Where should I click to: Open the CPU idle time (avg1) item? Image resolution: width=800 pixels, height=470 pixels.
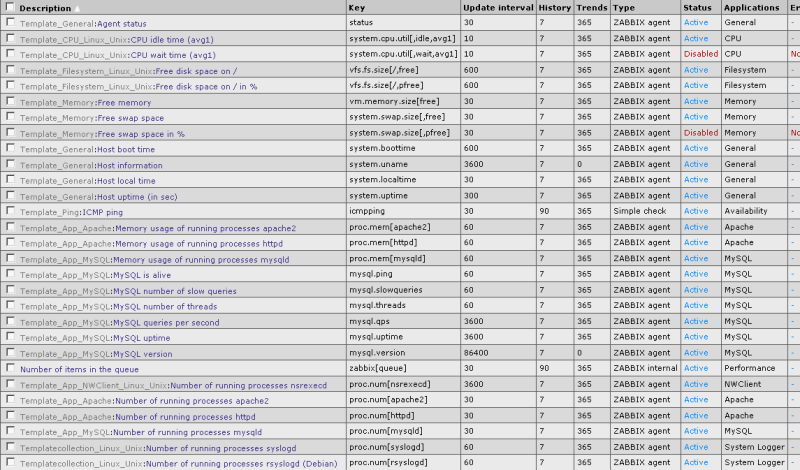point(172,39)
